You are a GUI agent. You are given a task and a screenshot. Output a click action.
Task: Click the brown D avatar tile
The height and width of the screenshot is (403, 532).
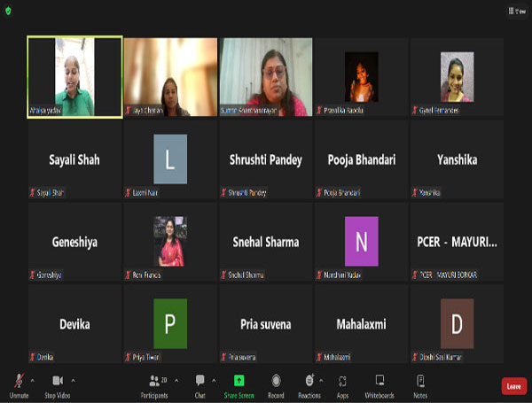click(457, 323)
